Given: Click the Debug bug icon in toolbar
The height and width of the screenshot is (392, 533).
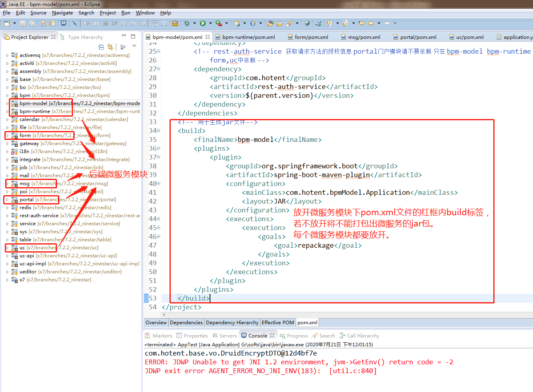Looking at the screenshot, I should [x=187, y=23].
